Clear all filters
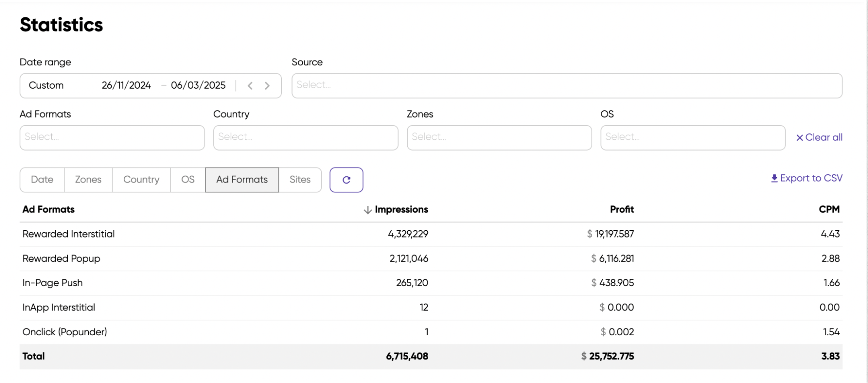 pos(819,137)
